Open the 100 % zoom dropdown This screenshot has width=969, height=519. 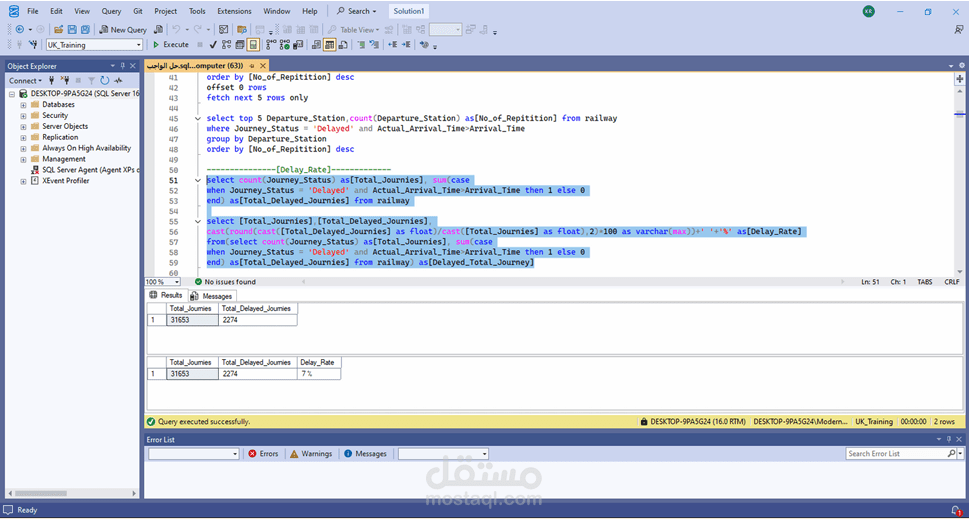click(177, 282)
